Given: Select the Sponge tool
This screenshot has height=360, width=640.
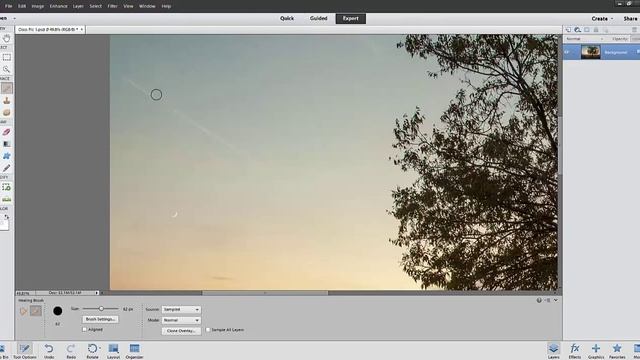Looking at the screenshot, I should pos(7,112).
